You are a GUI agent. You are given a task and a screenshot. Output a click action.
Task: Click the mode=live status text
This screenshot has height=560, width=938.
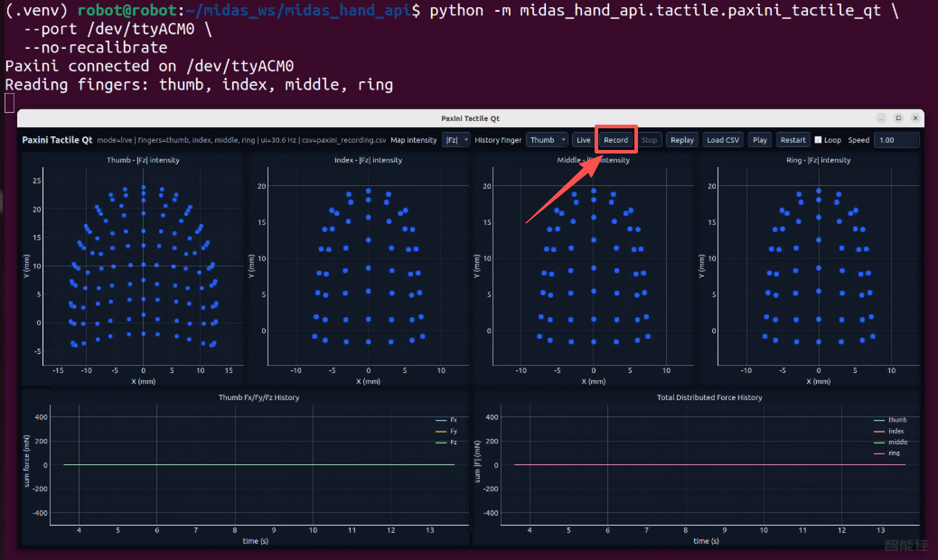pyautogui.click(x=115, y=140)
